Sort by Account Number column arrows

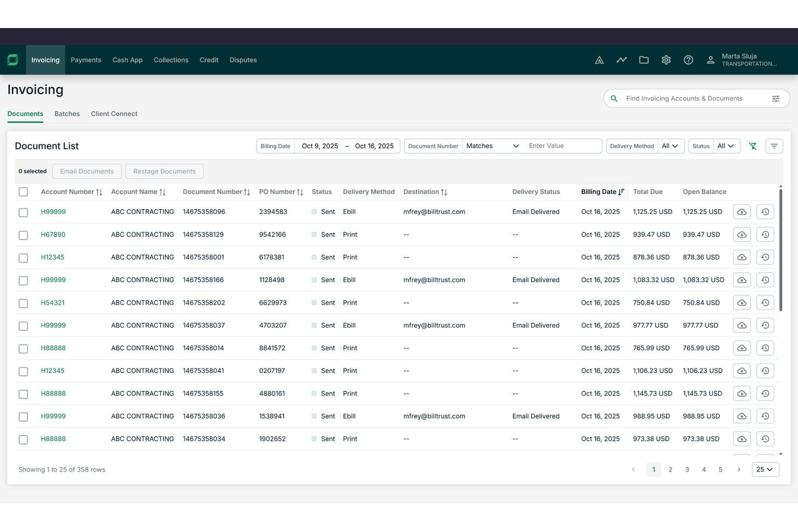(99, 192)
